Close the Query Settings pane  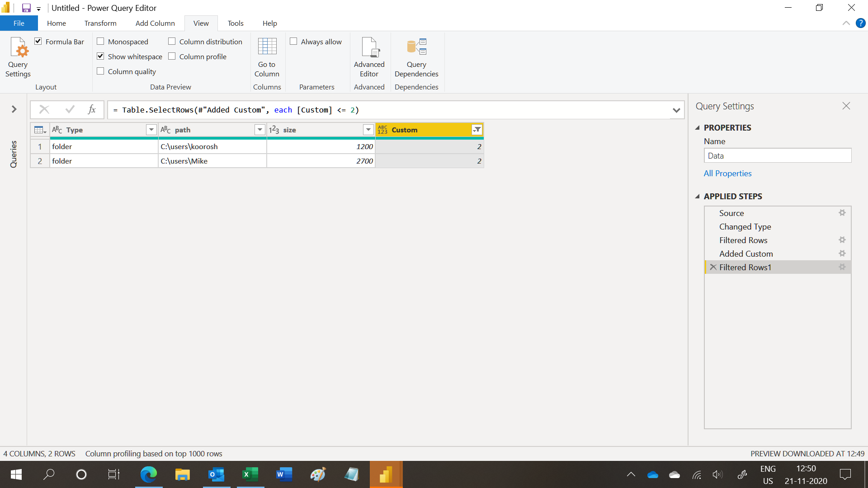[846, 106]
